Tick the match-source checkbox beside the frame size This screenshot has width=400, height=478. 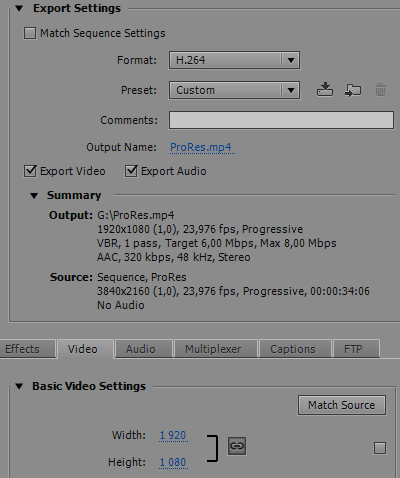380,448
